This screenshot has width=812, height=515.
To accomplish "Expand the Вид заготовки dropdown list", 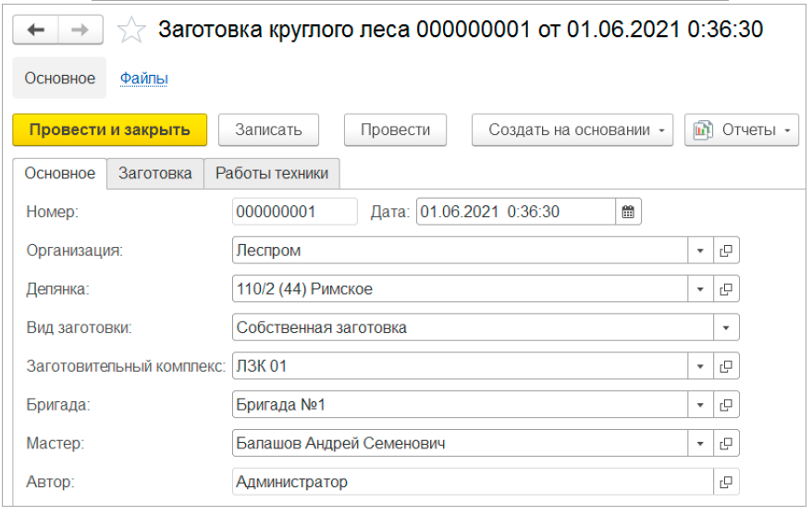I will coord(726,327).
